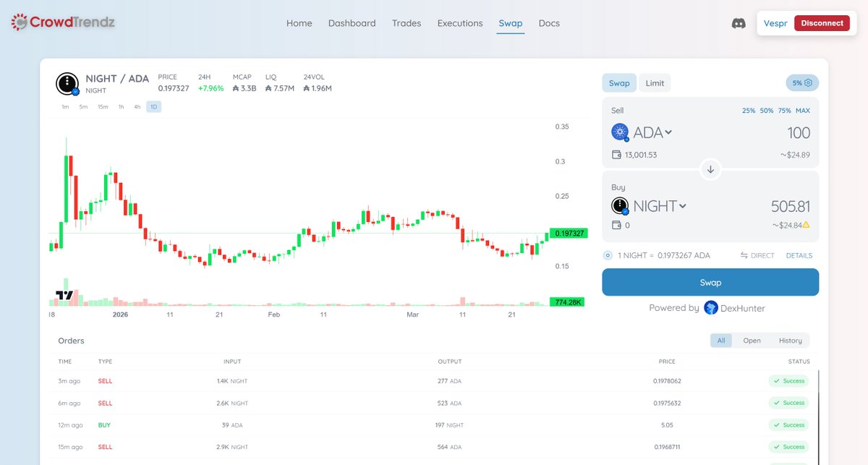Click the warning triangle near ~$24.84

click(806, 225)
